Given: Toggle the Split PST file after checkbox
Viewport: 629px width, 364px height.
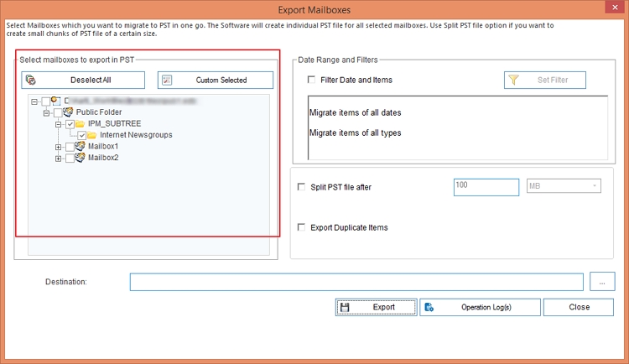Looking at the screenshot, I should (x=301, y=187).
